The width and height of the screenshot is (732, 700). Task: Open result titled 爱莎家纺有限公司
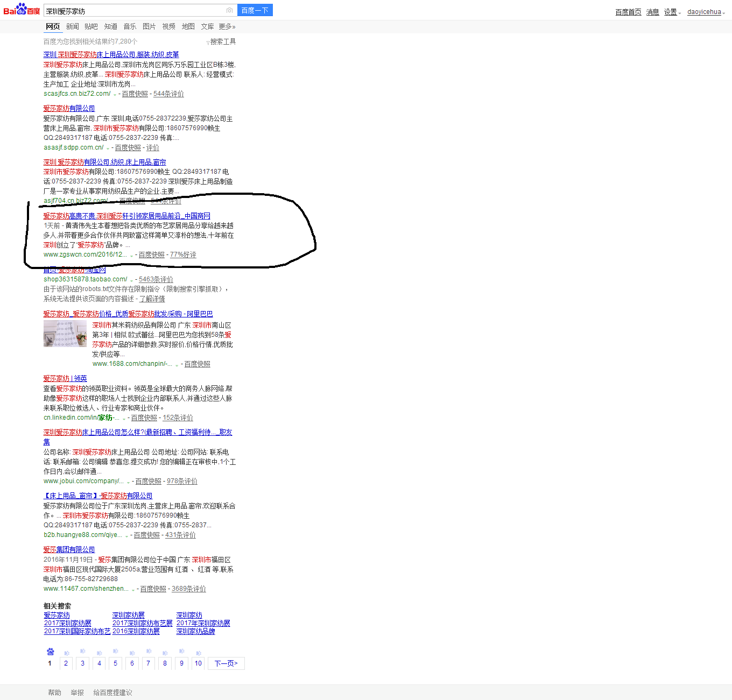point(69,108)
